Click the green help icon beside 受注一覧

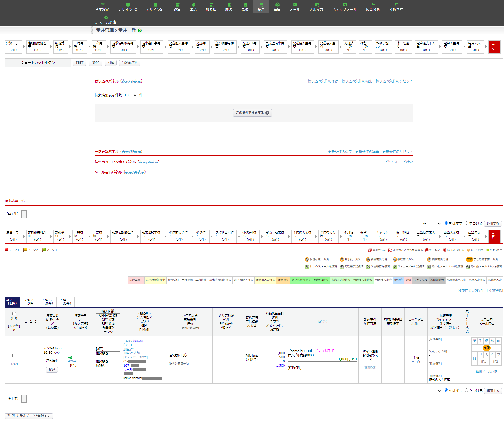(140, 31)
